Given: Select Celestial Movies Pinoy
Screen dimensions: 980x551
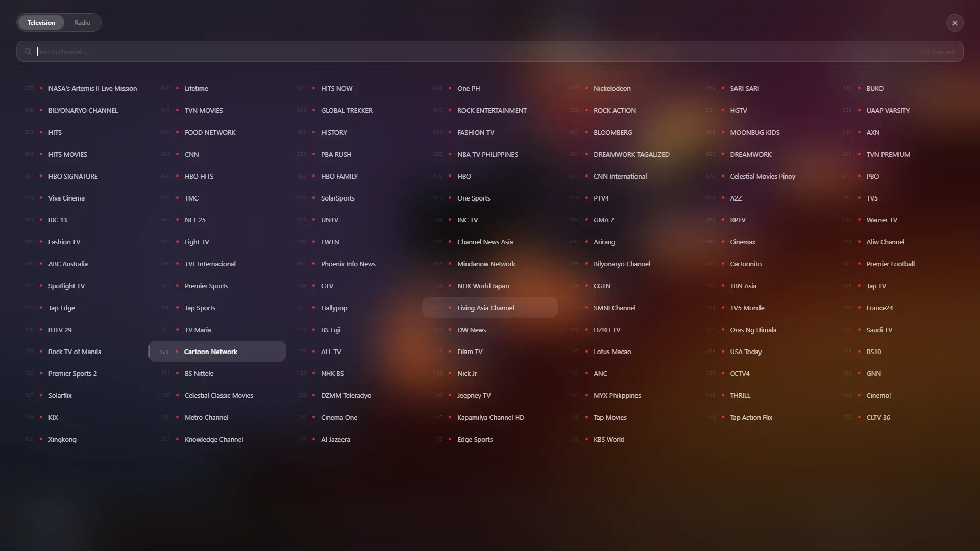Looking at the screenshot, I should (762, 176).
